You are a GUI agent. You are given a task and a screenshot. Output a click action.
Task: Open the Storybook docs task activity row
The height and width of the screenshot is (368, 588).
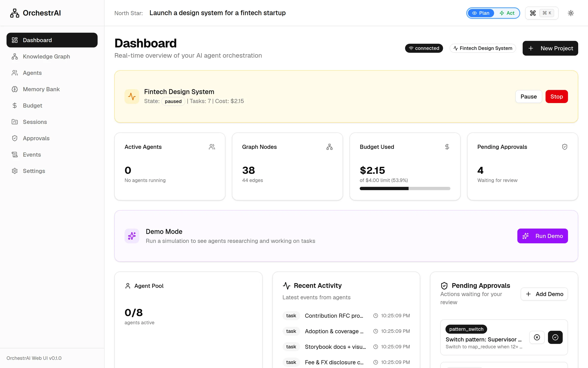[x=346, y=347]
